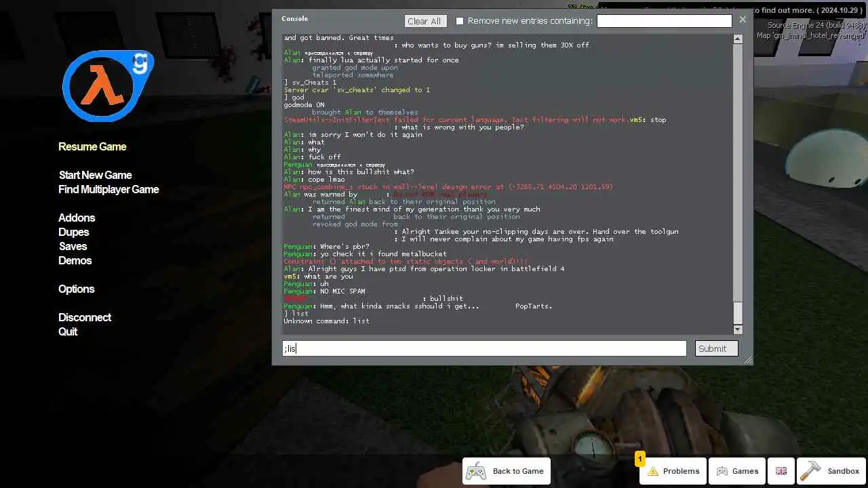Focus the filter text field

pyautogui.click(x=664, y=21)
